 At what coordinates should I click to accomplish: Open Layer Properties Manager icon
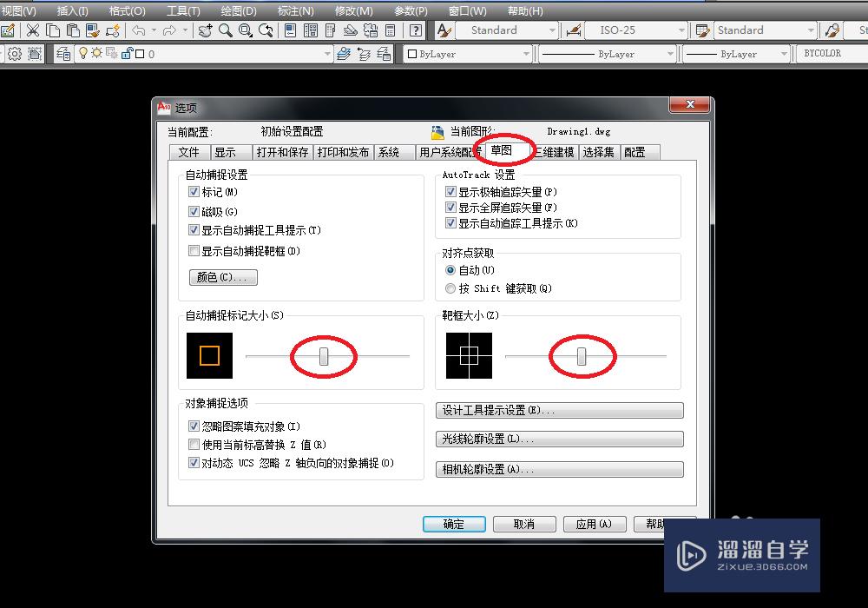click(x=63, y=54)
